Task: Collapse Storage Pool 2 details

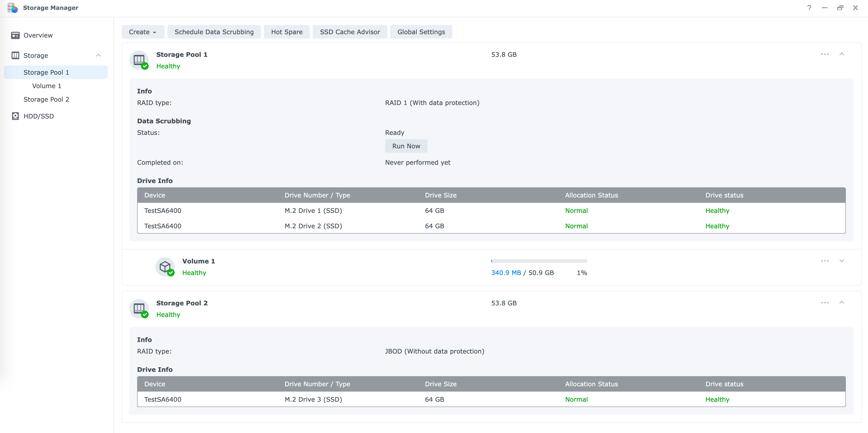Action: click(841, 302)
